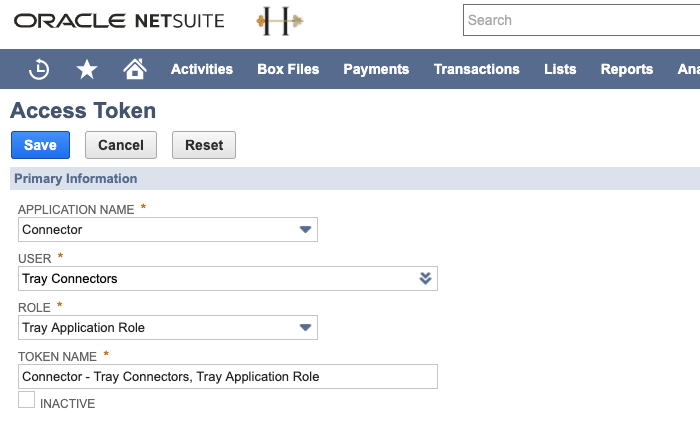Open the Box Files menu
Viewport: 700px width, 430px height.
click(288, 69)
